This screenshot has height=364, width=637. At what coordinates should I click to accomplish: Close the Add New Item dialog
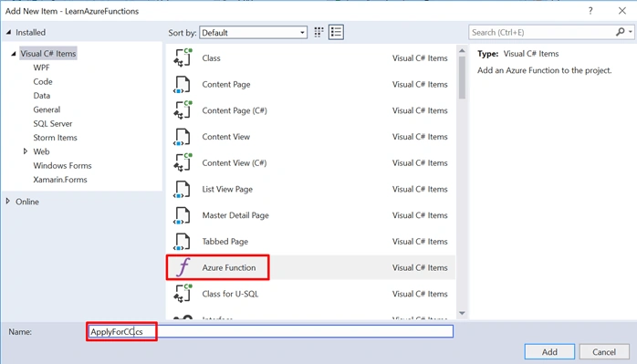(x=622, y=11)
